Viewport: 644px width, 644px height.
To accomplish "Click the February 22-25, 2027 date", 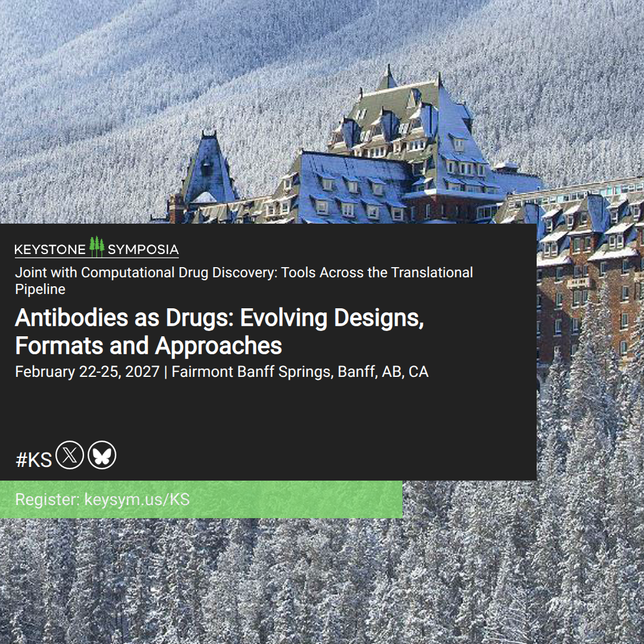I will click(87, 371).
